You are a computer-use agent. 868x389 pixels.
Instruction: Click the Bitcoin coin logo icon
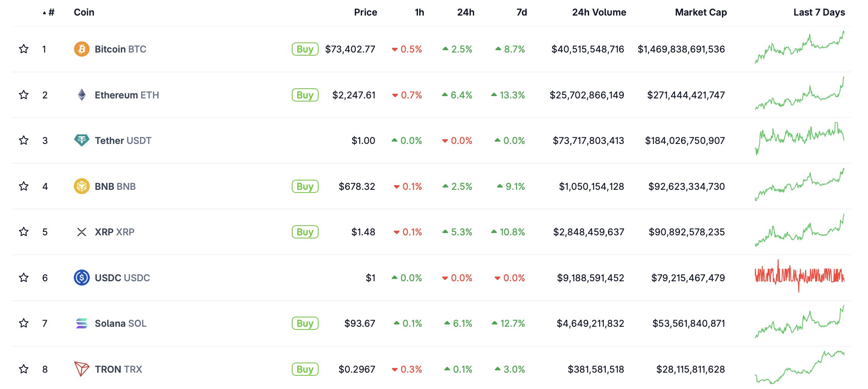click(x=82, y=49)
